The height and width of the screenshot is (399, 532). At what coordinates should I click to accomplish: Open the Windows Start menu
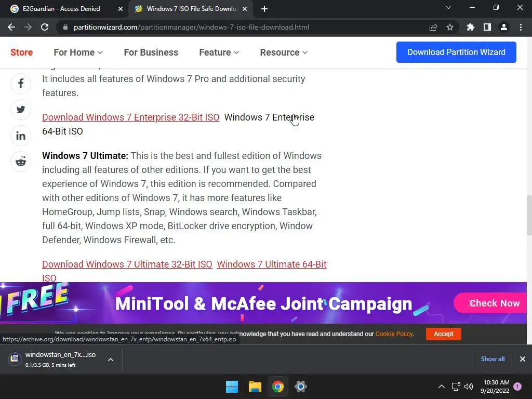click(232, 387)
